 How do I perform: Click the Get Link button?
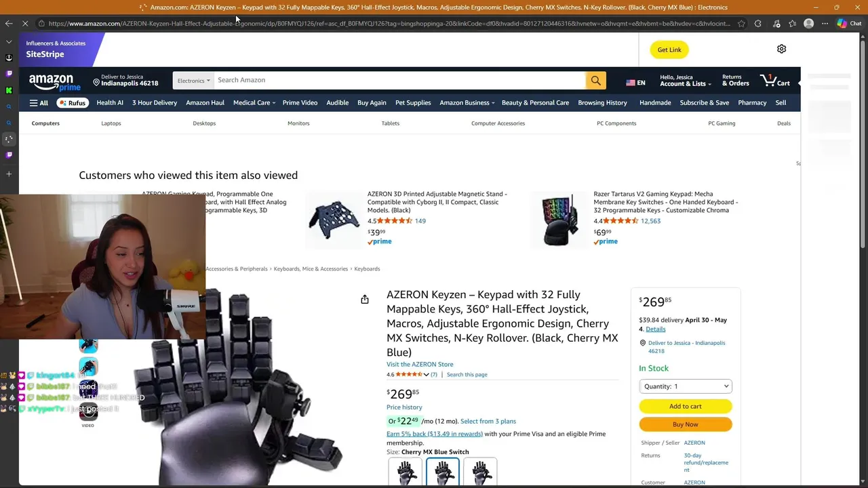pos(669,49)
